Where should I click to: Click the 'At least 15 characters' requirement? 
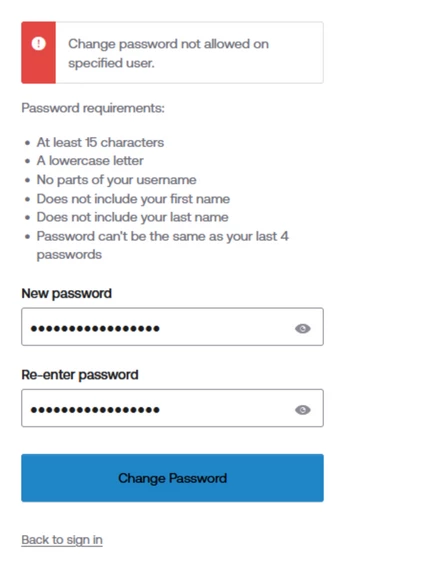[x=100, y=143]
